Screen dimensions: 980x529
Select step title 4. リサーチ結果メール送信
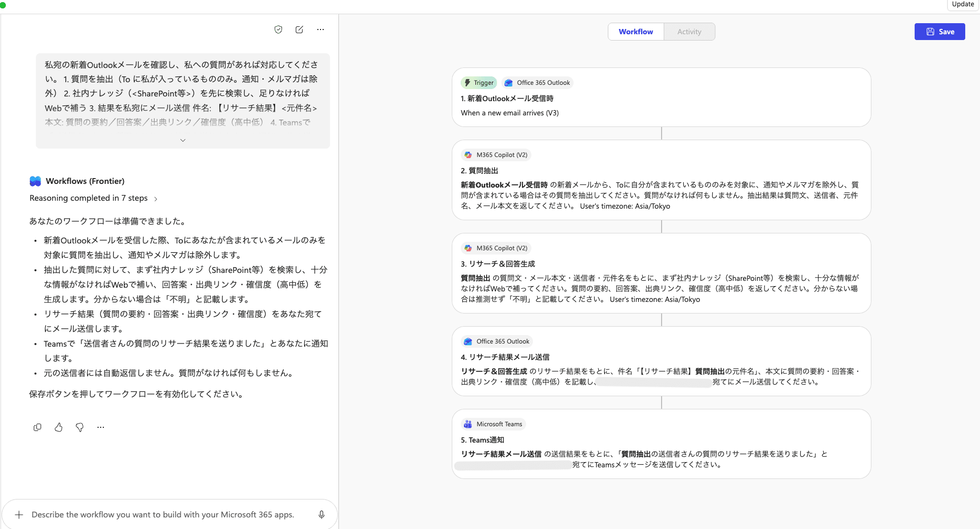(505, 357)
